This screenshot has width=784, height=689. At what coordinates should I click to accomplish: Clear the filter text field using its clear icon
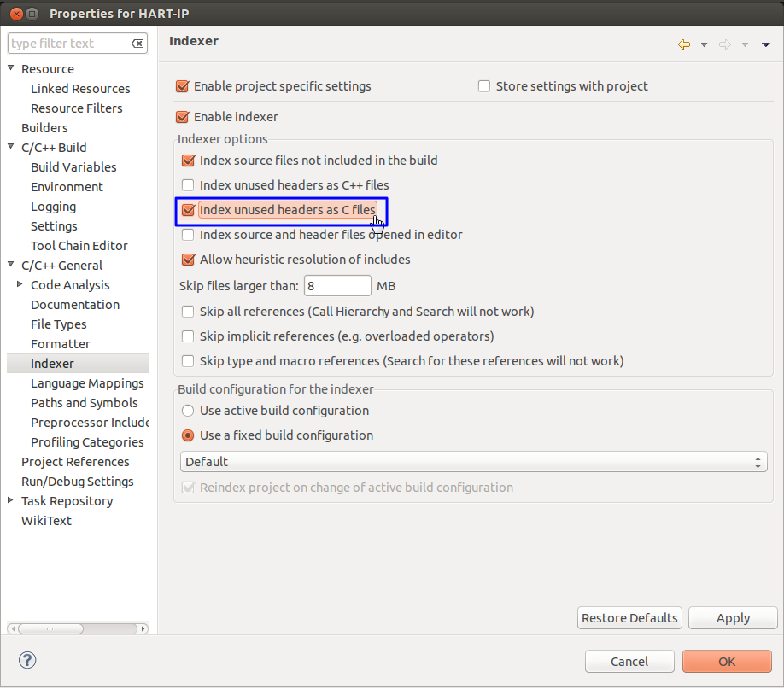click(x=138, y=43)
